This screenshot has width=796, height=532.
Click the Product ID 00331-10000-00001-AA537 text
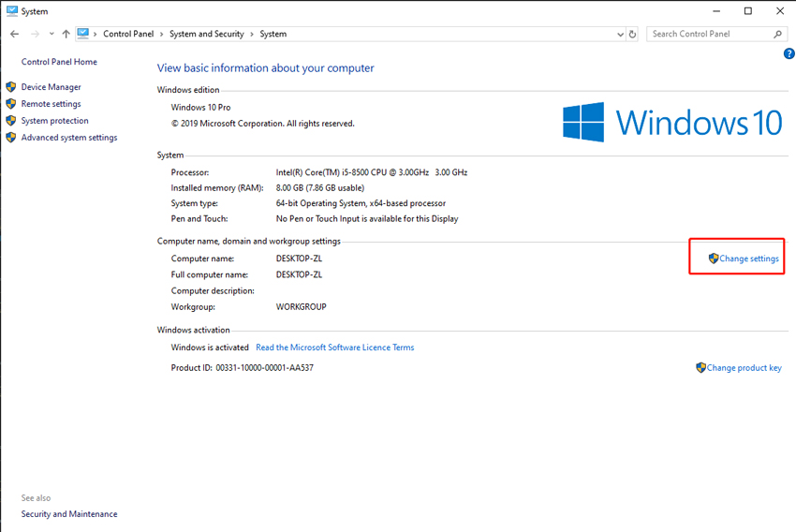click(x=243, y=367)
